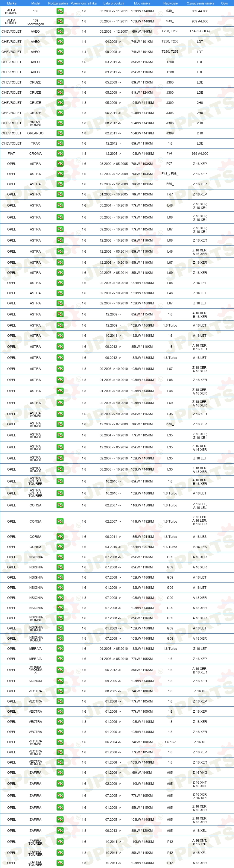The image size is (234, 868).
Task: Click the fuel icon in the Zafira Z 16 YNG row
Action: tap(60, 773)
